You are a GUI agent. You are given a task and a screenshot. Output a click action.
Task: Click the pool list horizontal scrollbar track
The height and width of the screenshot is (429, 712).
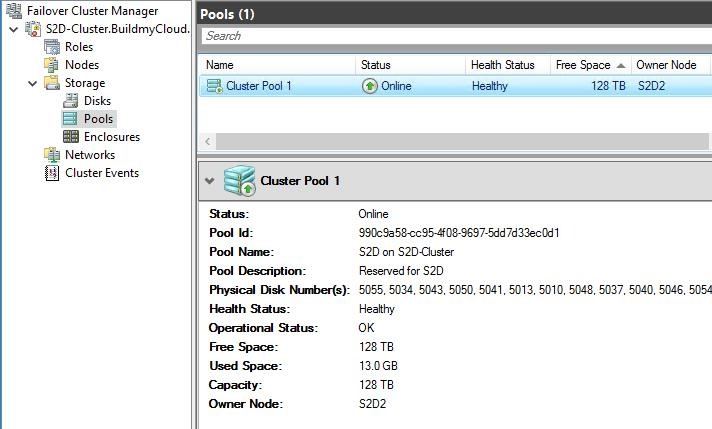[x=462, y=141]
